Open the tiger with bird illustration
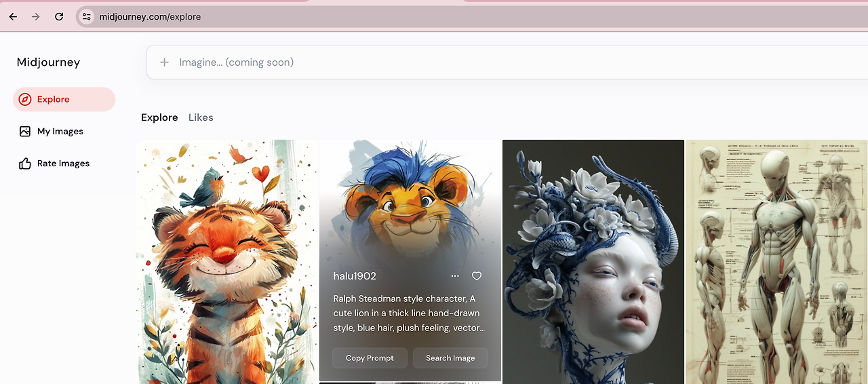Image resolution: width=868 pixels, height=384 pixels. (227, 262)
